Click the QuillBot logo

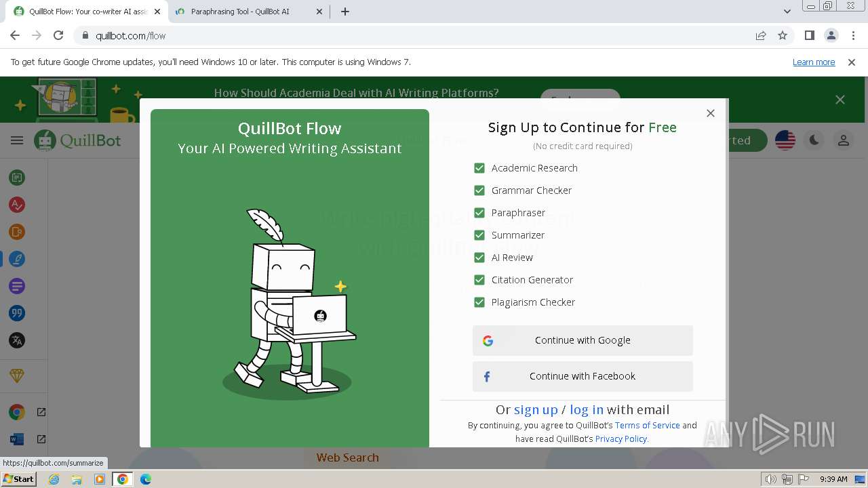(x=78, y=140)
